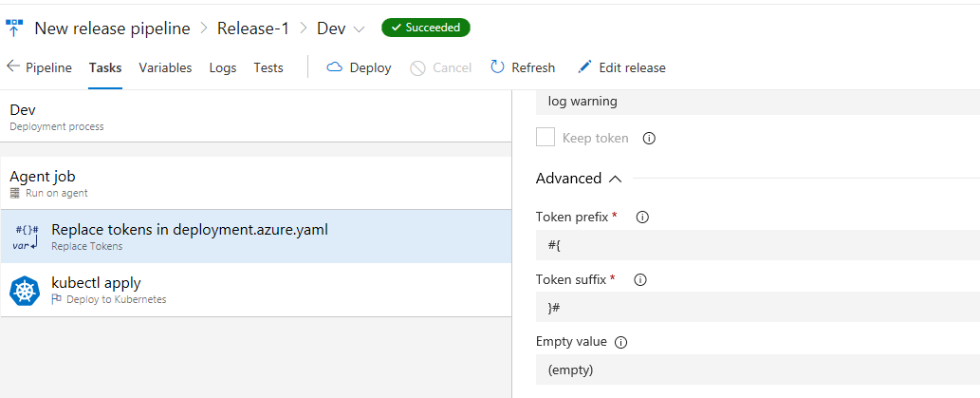Click the info icon next to Empty value
This screenshot has height=398, width=980.
point(620,342)
